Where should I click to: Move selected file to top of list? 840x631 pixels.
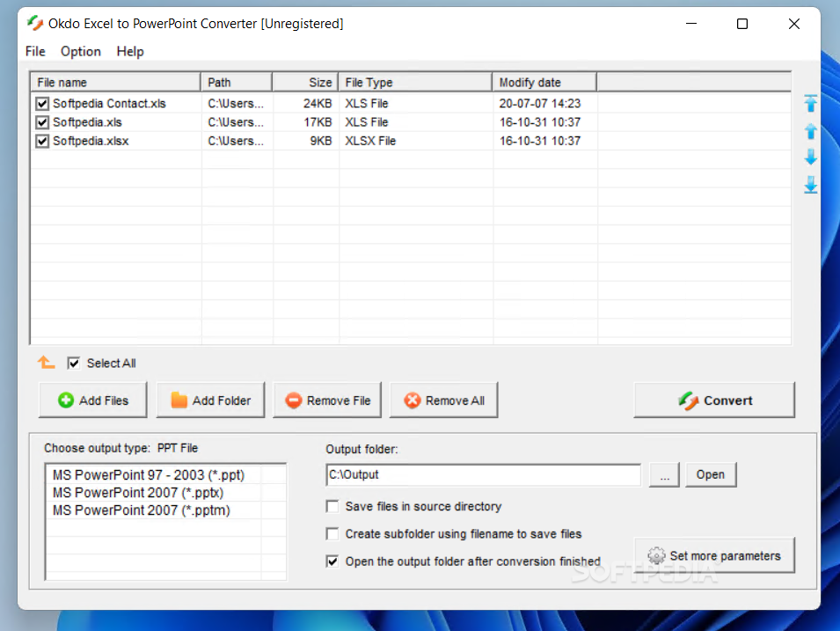[811, 104]
